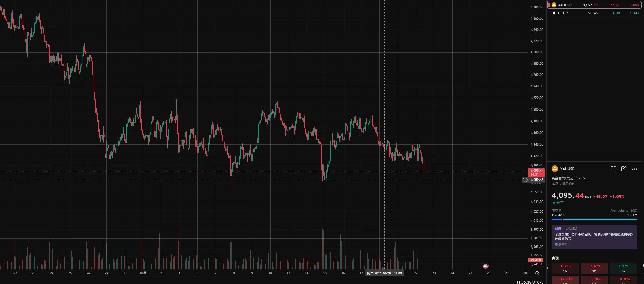Click the 22 date label near latest candles
This screenshot has height=284, width=644.
[x=416, y=273]
